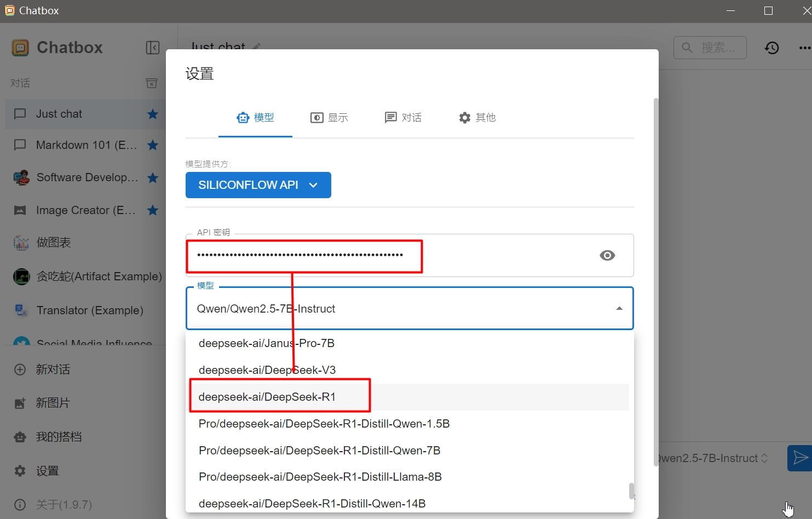Open the three-dot more options menu
This screenshot has width=812, height=519.
[805, 48]
